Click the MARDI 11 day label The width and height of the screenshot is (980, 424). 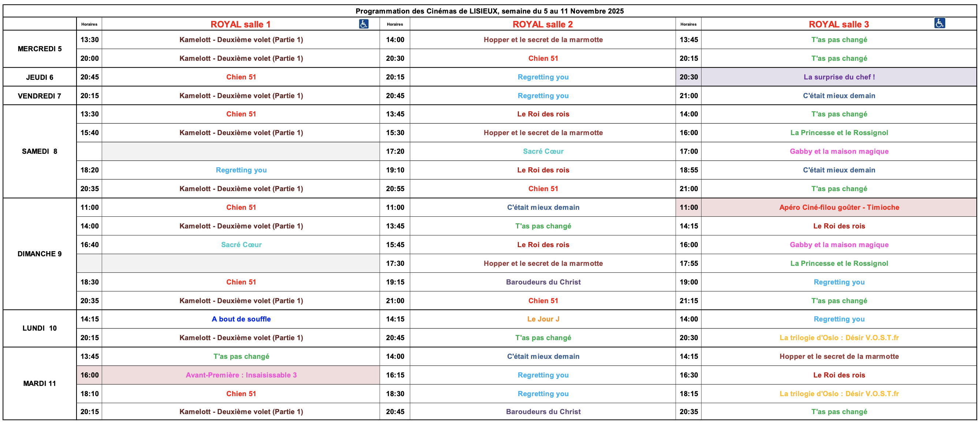pos(40,383)
